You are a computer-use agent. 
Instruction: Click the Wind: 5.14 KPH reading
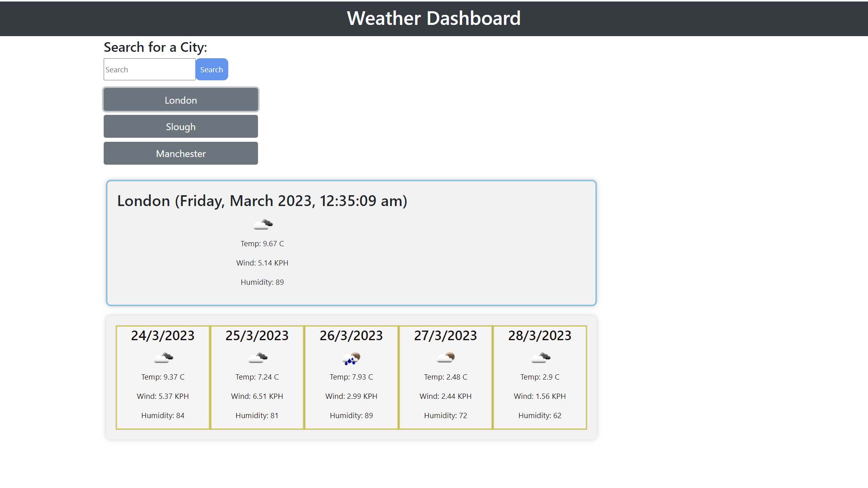point(262,263)
